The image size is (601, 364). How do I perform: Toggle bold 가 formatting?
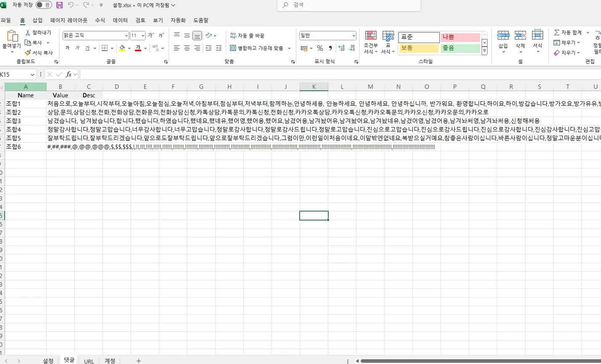[67, 48]
